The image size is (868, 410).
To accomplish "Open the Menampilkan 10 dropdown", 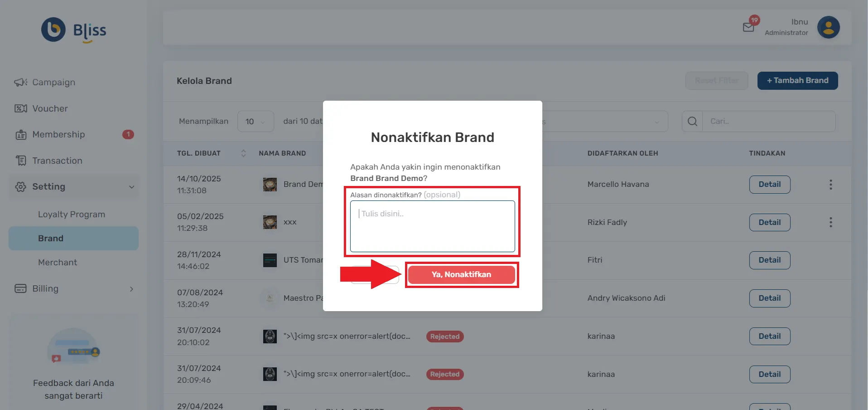I will coord(255,121).
